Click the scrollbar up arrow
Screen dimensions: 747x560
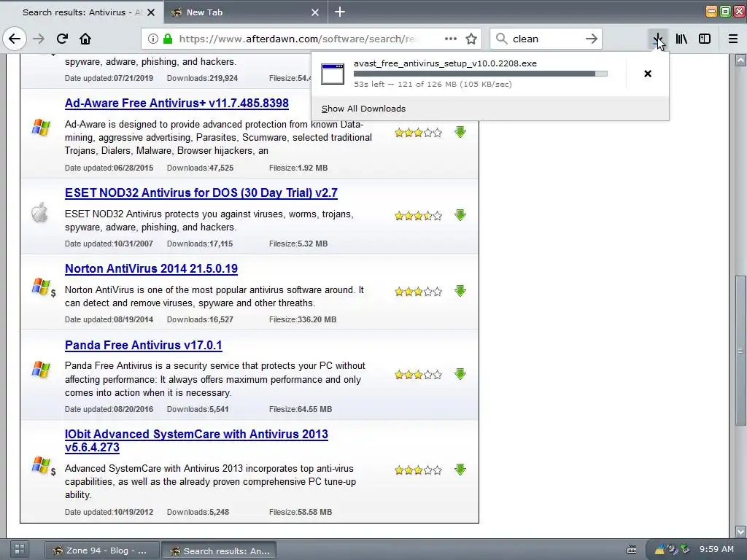(740, 60)
